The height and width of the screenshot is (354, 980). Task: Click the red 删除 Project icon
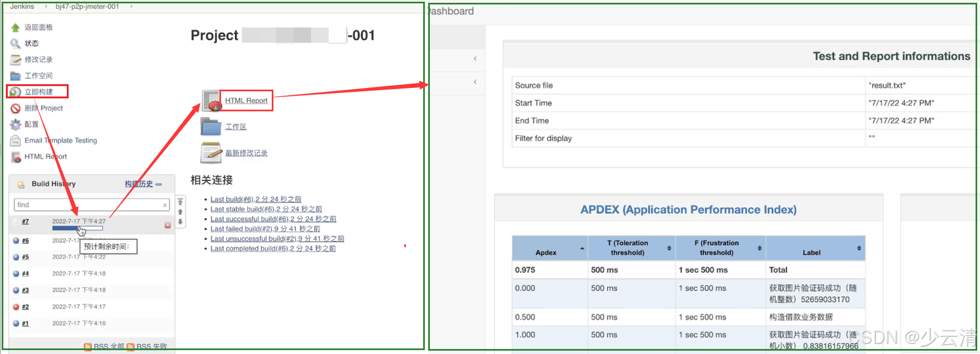point(16,109)
